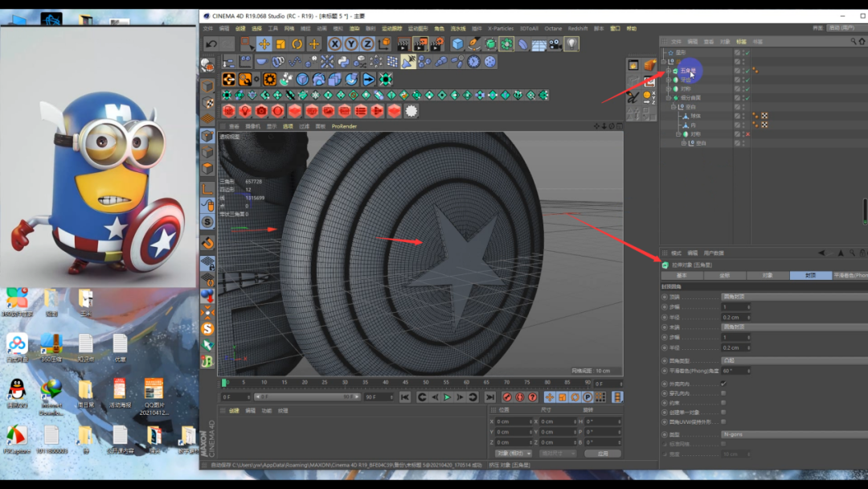The height and width of the screenshot is (489, 868).
Task: Toggle the 外壳向内 checkbox
Action: pos(723,383)
